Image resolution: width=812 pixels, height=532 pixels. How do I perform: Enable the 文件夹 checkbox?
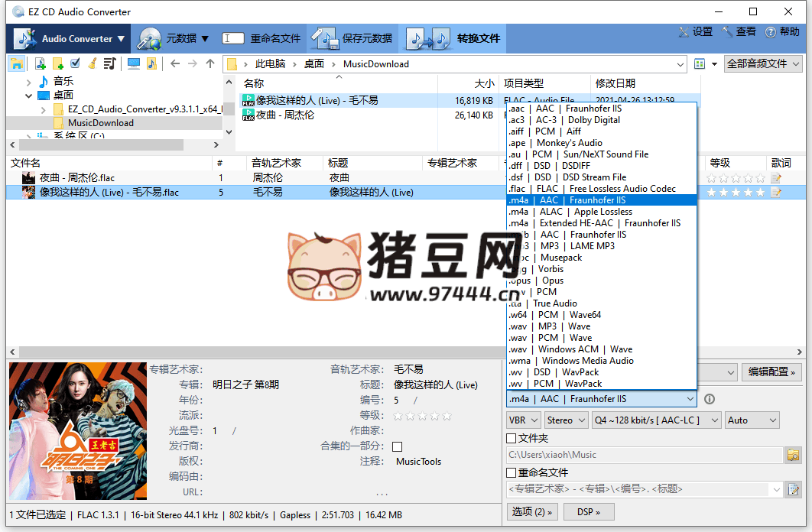coord(512,439)
